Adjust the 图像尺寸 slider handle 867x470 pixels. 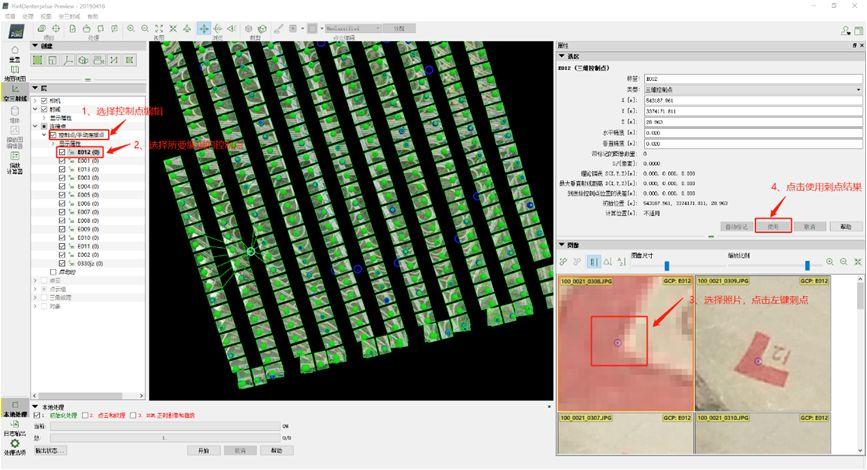tap(667, 265)
